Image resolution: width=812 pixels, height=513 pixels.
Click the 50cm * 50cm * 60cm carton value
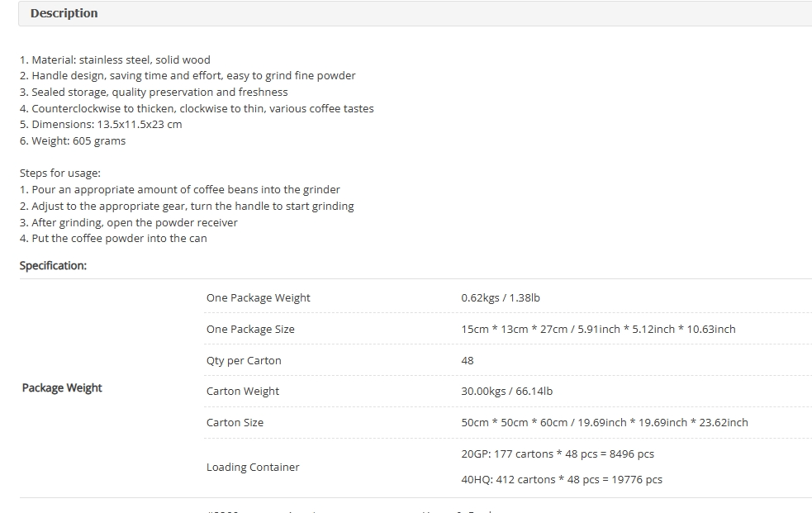(x=605, y=422)
